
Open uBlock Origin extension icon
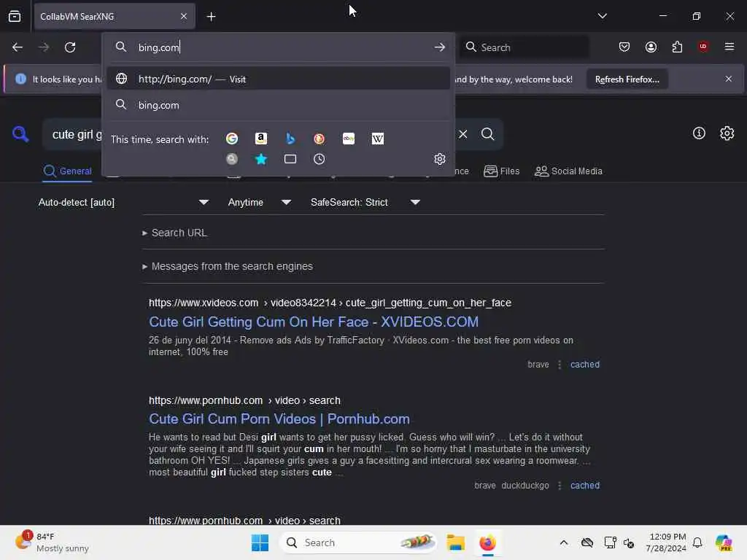click(703, 46)
